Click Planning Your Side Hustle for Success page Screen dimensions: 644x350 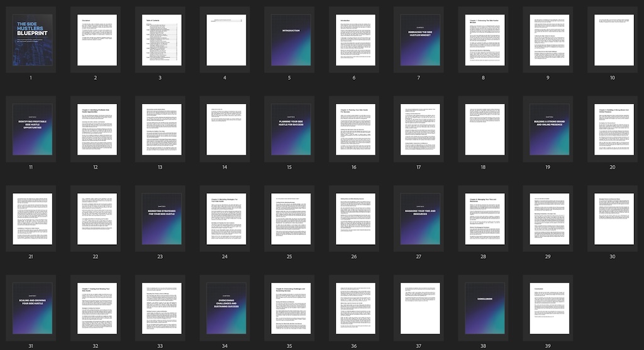(291, 129)
